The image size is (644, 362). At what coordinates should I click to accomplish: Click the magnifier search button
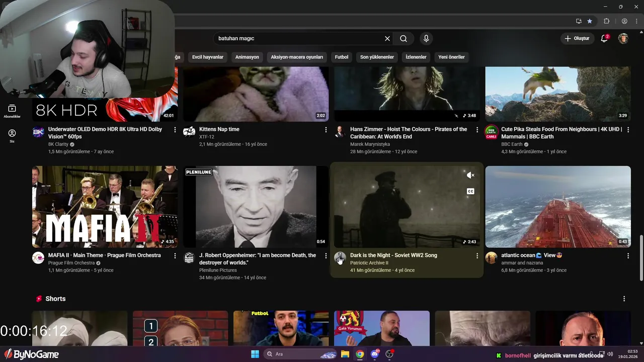(x=404, y=39)
